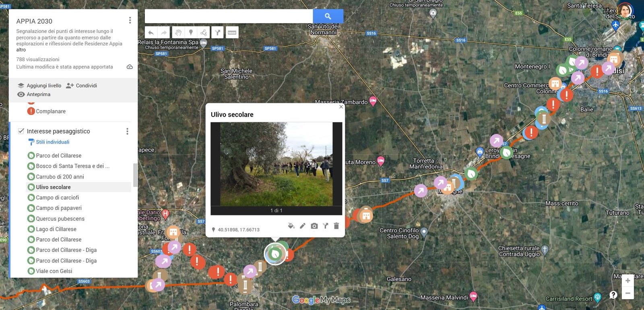Open style paint bucket in the popup
This screenshot has width=644, height=310.
(x=291, y=226)
